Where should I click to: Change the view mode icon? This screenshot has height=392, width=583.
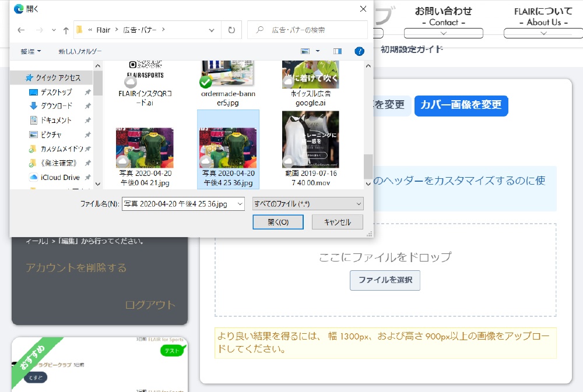pyautogui.click(x=305, y=51)
